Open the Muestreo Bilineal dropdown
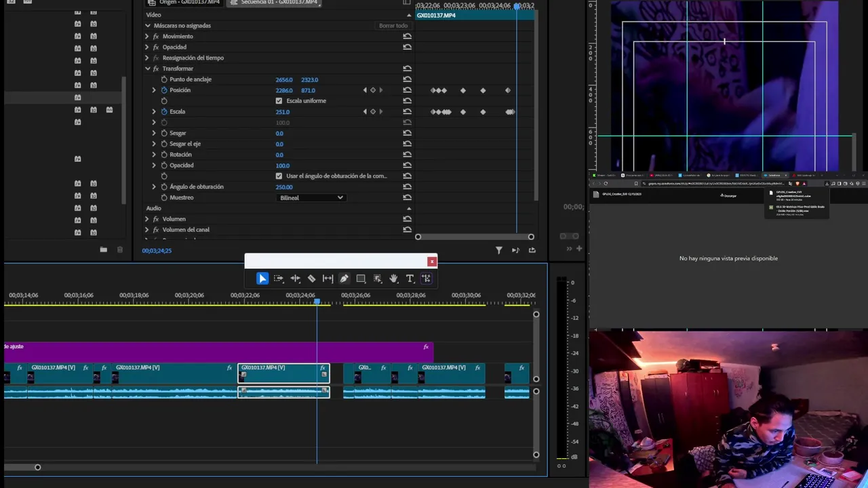The height and width of the screenshot is (488, 868). pos(312,198)
